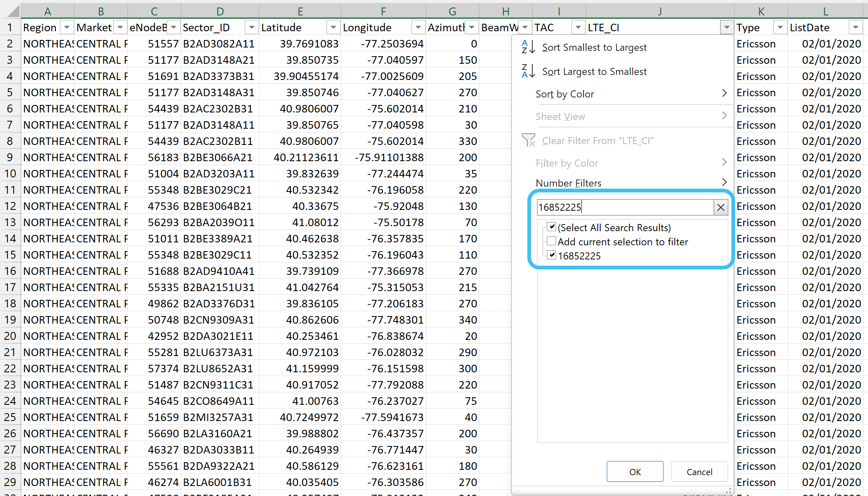
Task: Click the Clear Filter funnel icon
Action: [529, 140]
